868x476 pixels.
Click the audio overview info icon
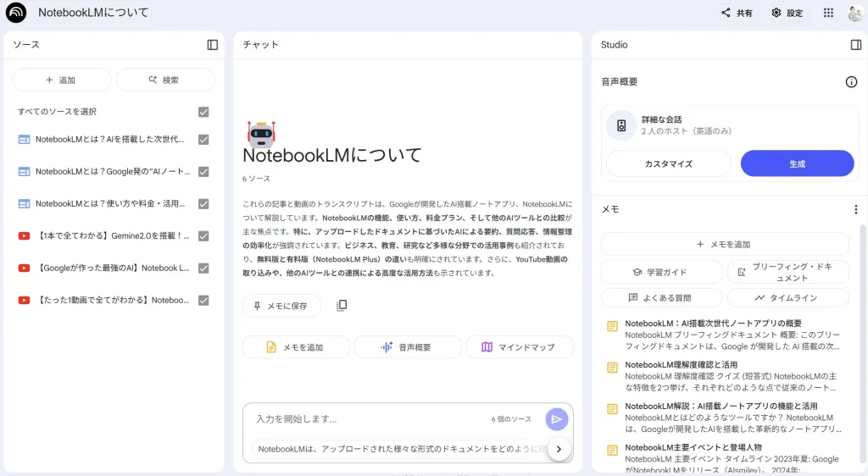click(x=851, y=82)
